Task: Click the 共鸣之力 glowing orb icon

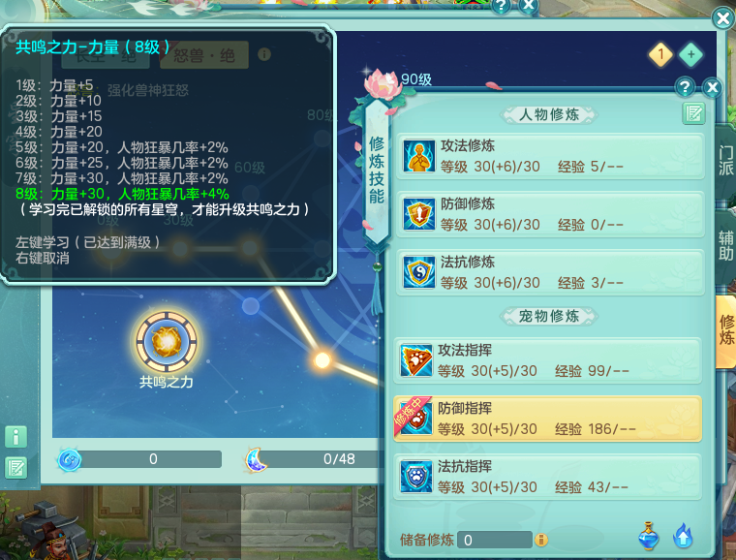Action: click(x=167, y=341)
